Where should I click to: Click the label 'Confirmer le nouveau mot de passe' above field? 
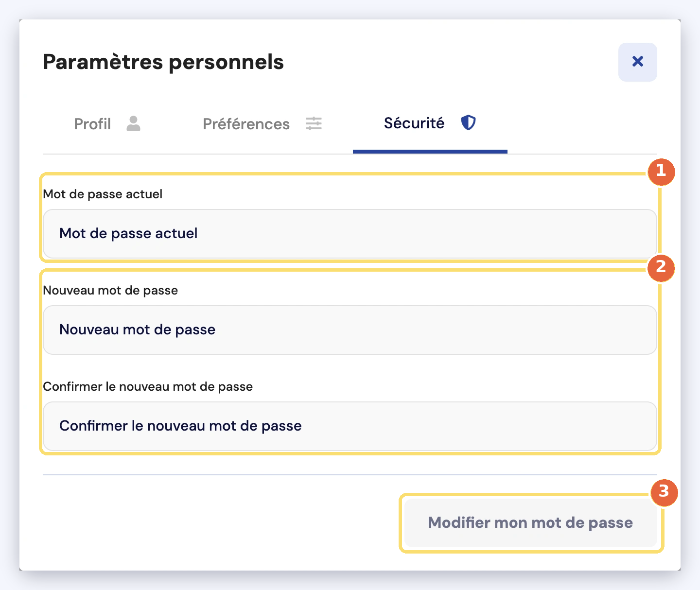148,387
